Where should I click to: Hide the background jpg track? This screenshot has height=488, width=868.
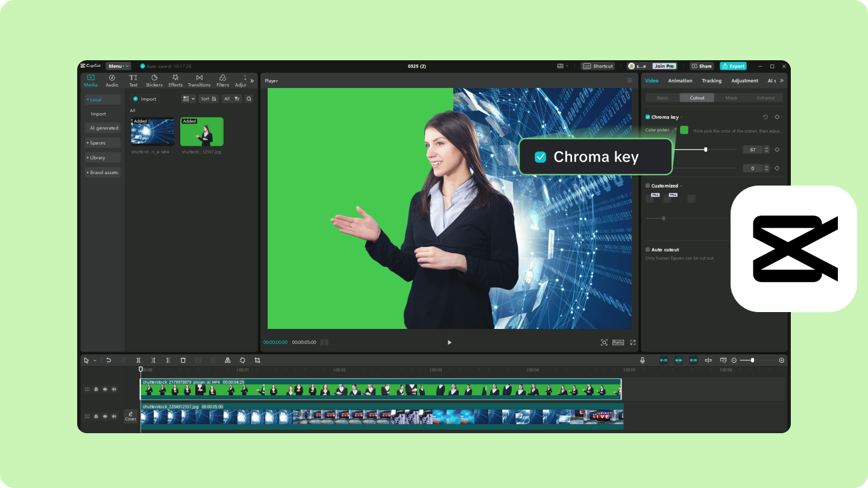tap(105, 416)
